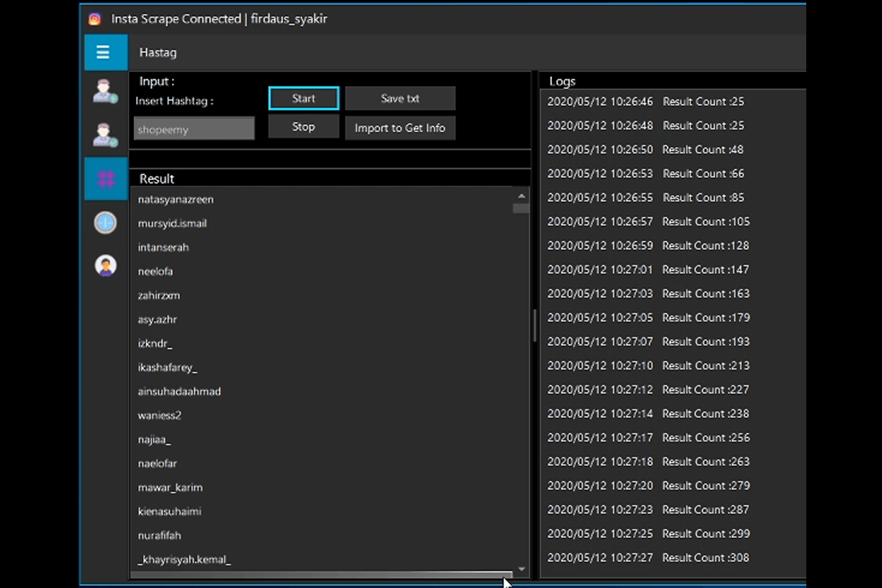Click the log entry with Result Count 279

[x=649, y=486]
